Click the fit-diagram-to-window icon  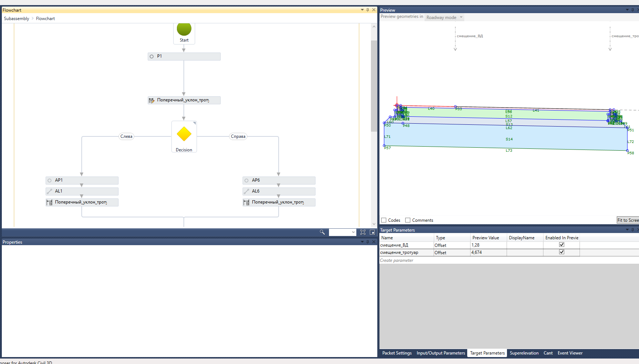click(x=363, y=232)
